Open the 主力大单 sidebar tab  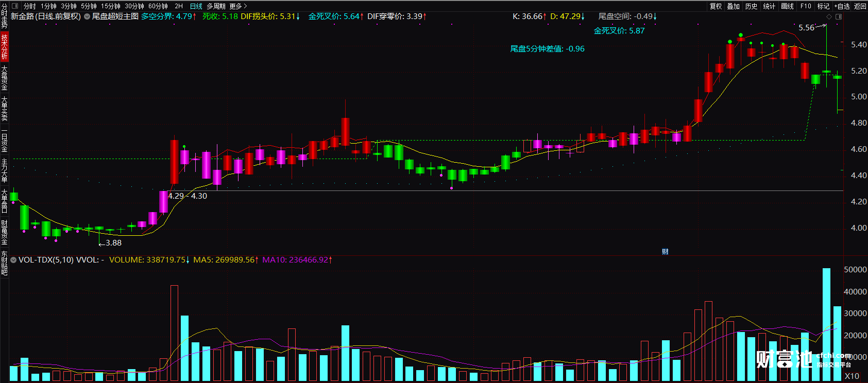(x=4, y=170)
